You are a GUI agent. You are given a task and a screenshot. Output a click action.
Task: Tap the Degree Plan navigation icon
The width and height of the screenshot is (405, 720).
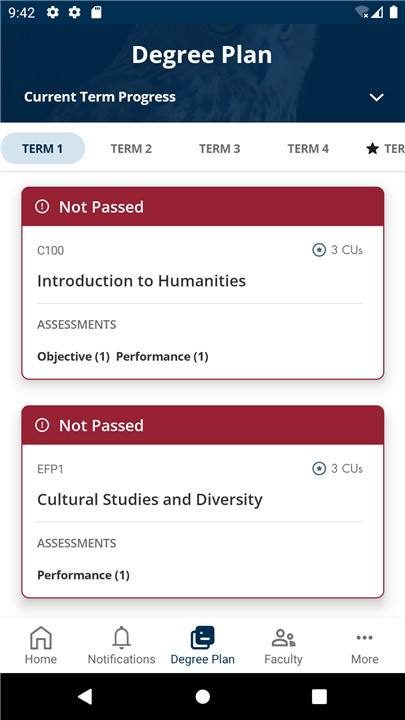click(x=202, y=637)
